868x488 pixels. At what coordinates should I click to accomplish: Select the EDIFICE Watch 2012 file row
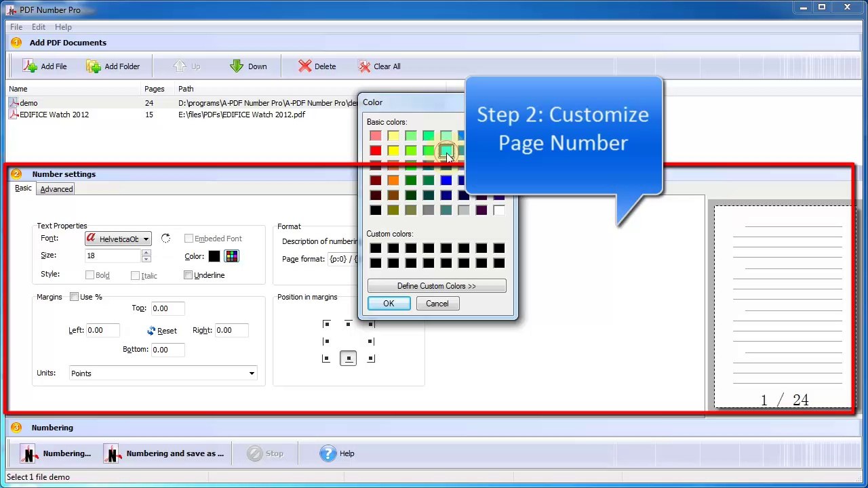pos(183,115)
